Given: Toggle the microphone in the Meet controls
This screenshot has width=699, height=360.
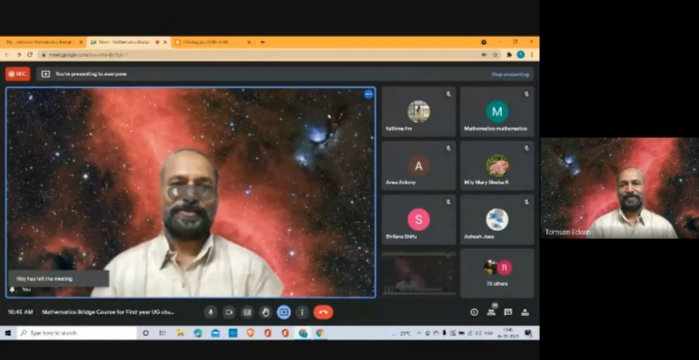Looking at the screenshot, I should (211, 312).
